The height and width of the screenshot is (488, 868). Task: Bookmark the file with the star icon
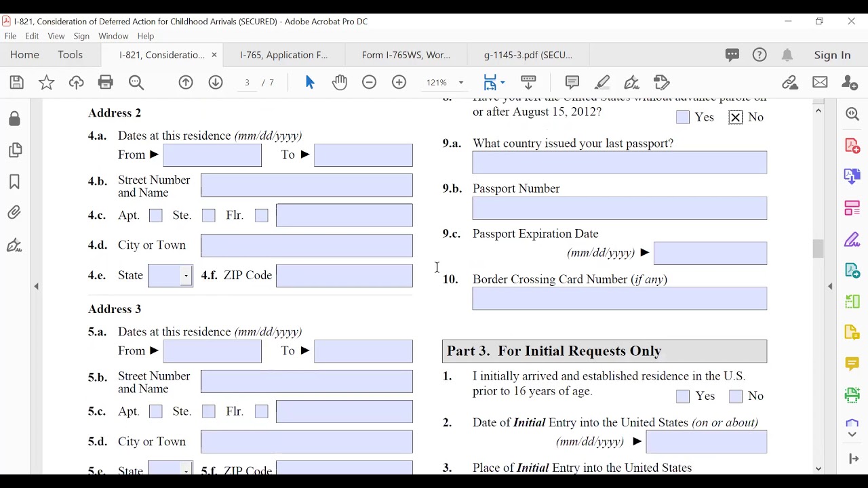coord(46,83)
